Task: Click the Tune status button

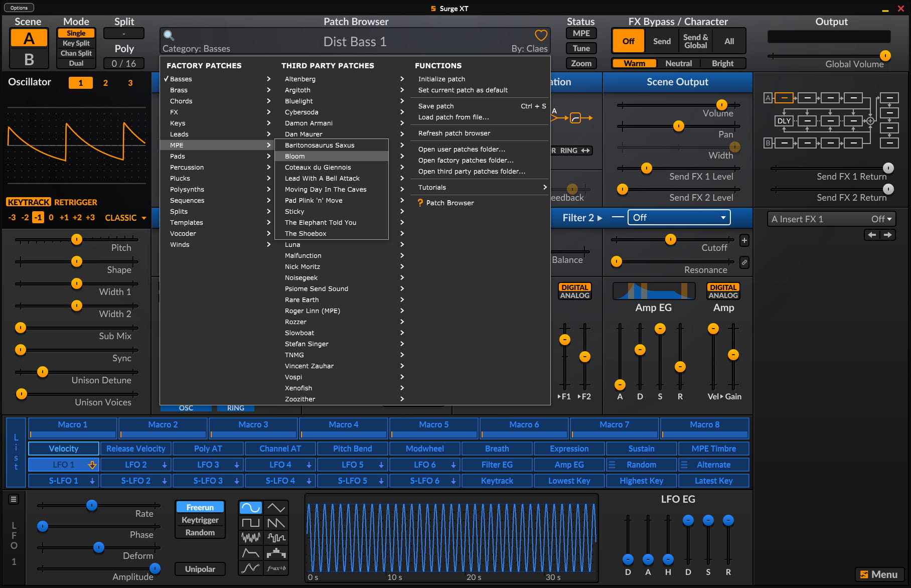Action: tap(581, 48)
